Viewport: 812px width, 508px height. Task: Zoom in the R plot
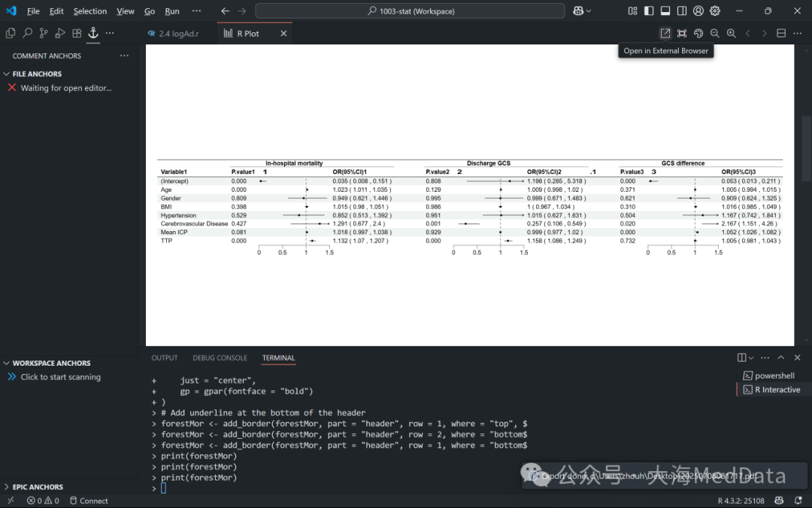tap(732, 33)
